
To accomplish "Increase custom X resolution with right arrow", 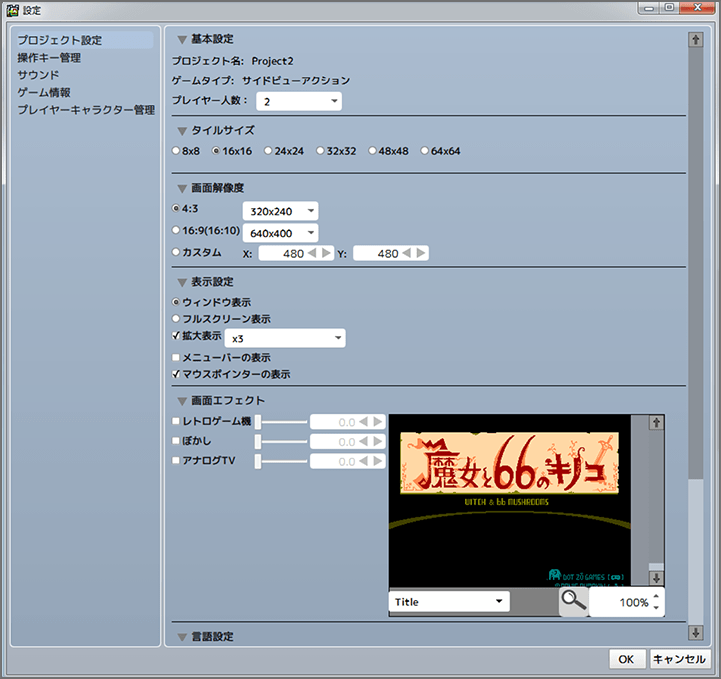I will click(327, 254).
